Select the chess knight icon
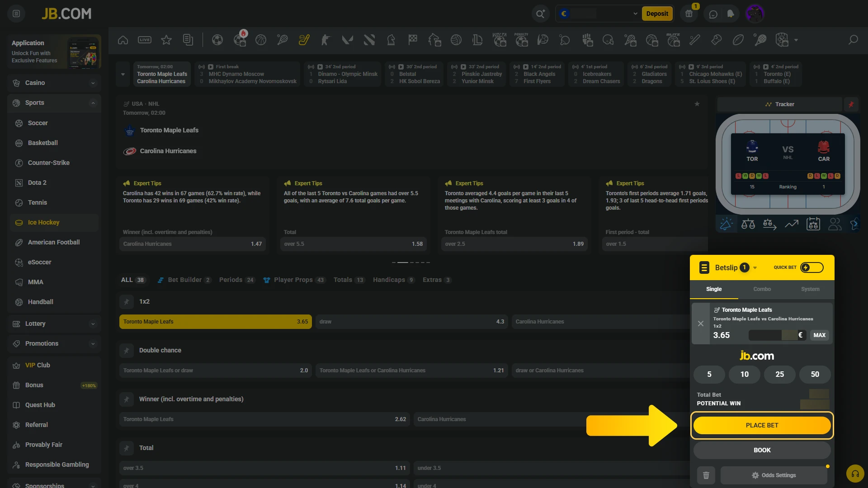Viewport: 868px width, 488px height. (391, 40)
